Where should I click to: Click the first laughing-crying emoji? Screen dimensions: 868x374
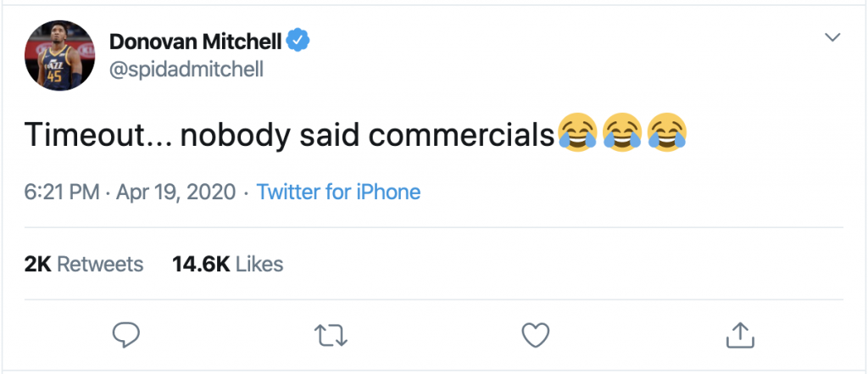tap(576, 134)
